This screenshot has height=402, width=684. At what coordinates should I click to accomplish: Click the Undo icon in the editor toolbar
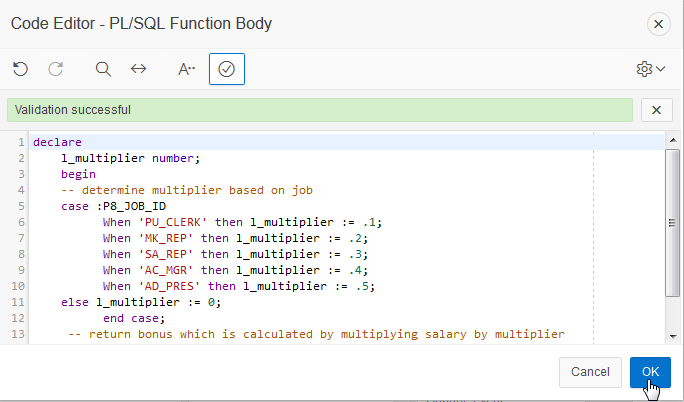(x=21, y=69)
